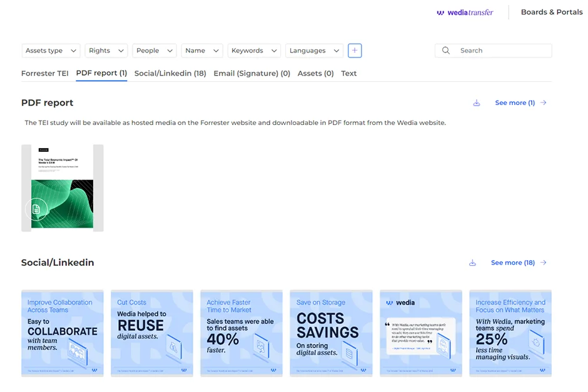The height and width of the screenshot is (392, 588).
Task: Click the download icon beside PDF report section
Action: click(477, 103)
